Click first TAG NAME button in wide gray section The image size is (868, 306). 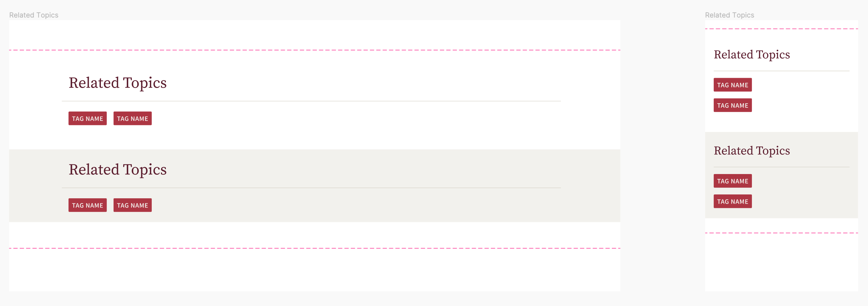coord(87,205)
